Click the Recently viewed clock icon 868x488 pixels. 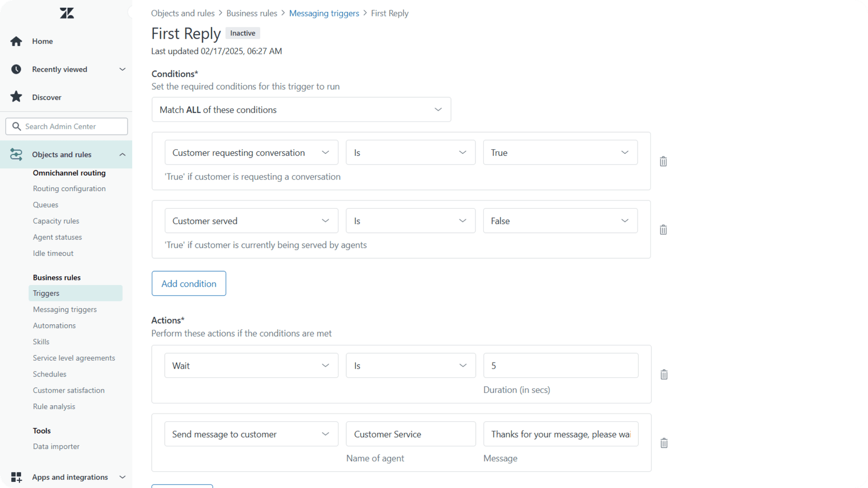click(x=16, y=69)
